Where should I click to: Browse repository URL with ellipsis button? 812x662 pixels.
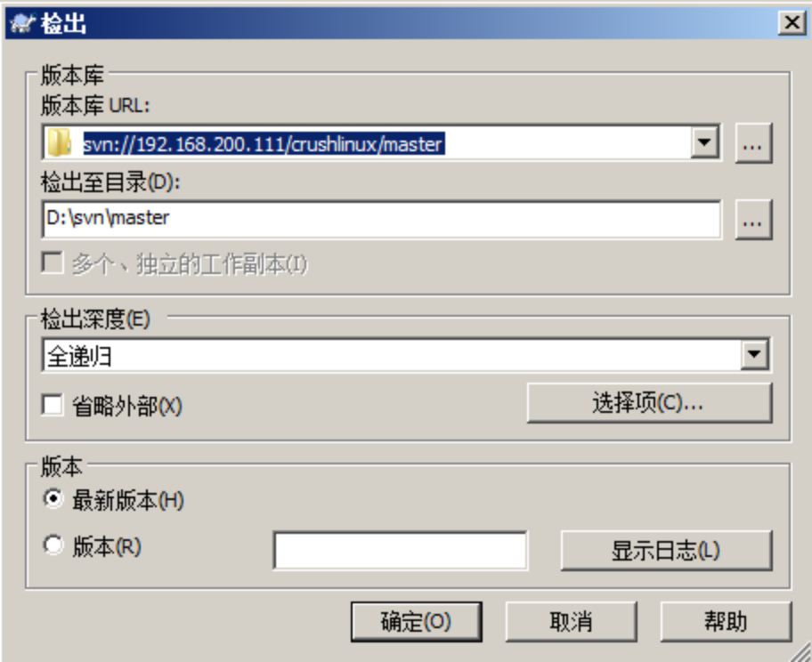[x=753, y=143]
